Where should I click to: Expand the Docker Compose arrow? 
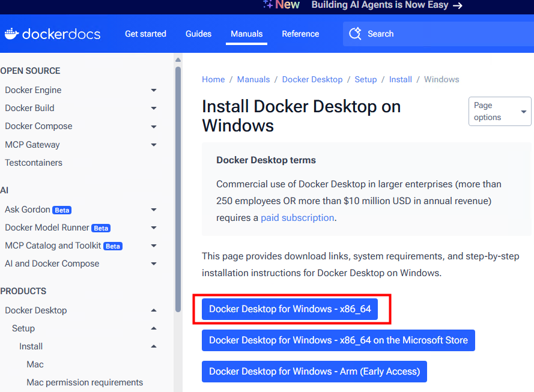tap(154, 127)
